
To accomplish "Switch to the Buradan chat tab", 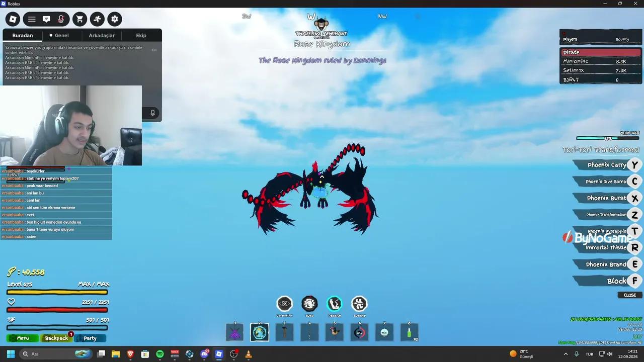I will [x=23, y=36].
